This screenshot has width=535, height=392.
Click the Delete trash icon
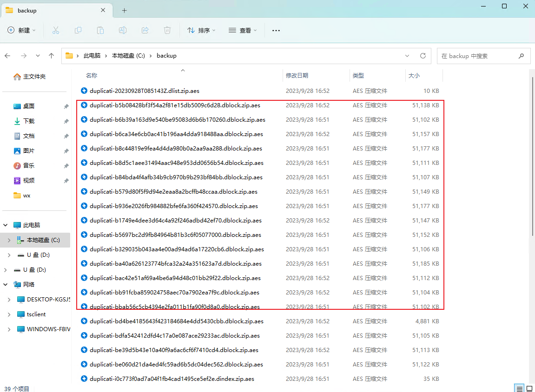[167, 30]
